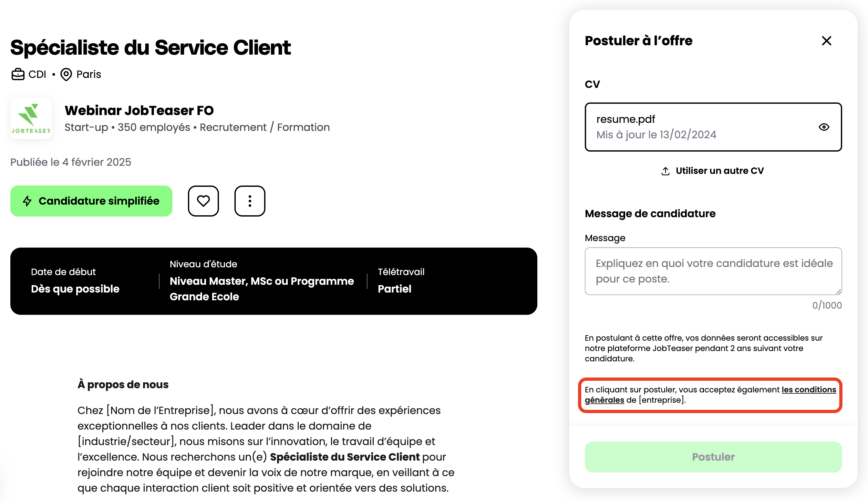Focus the Message de candidature text area
Viewport: 868px width, 501px height.
[x=713, y=271]
